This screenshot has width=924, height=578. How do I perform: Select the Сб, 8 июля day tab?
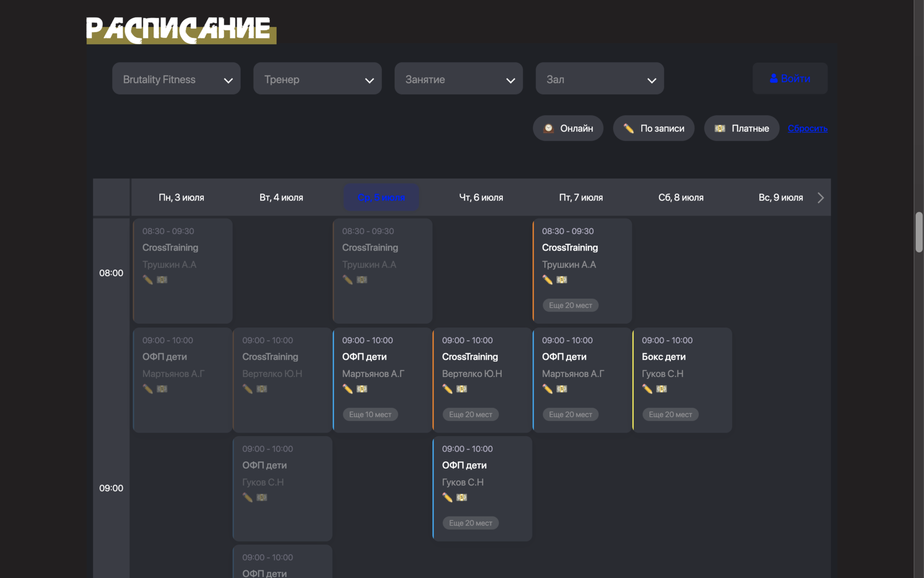[681, 197]
